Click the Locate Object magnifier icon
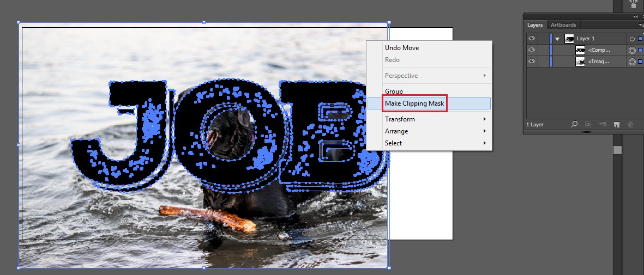 [574, 125]
